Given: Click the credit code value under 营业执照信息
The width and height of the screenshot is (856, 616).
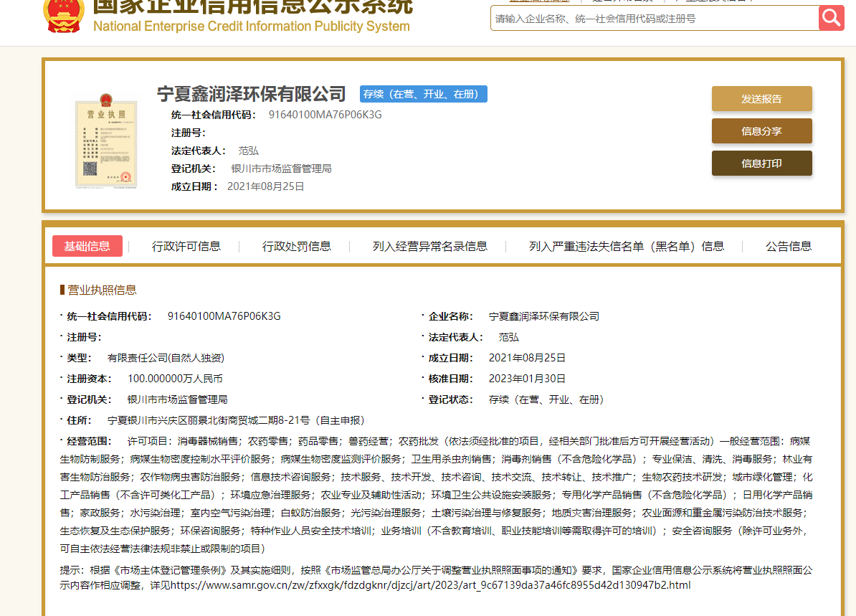Looking at the screenshot, I should point(224,316).
